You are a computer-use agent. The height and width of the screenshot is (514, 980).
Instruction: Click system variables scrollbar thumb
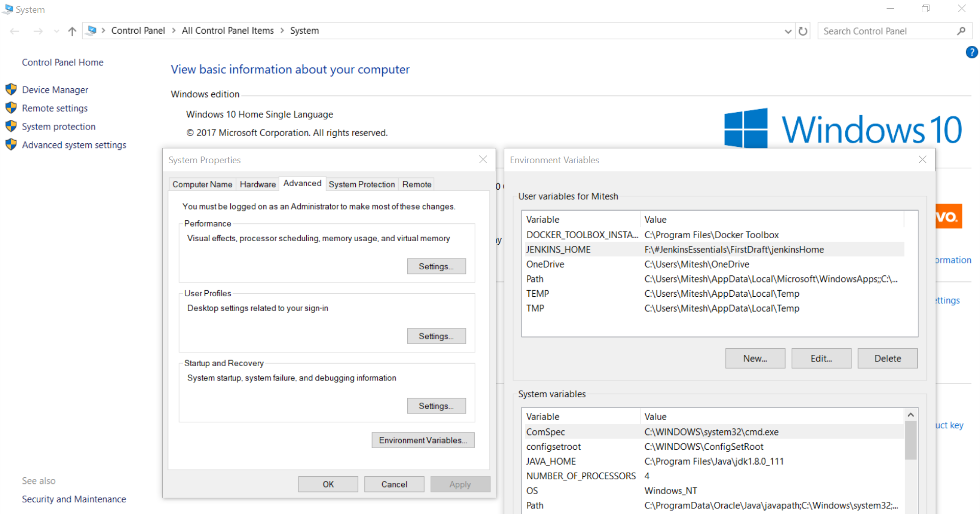tap(911, 441)
